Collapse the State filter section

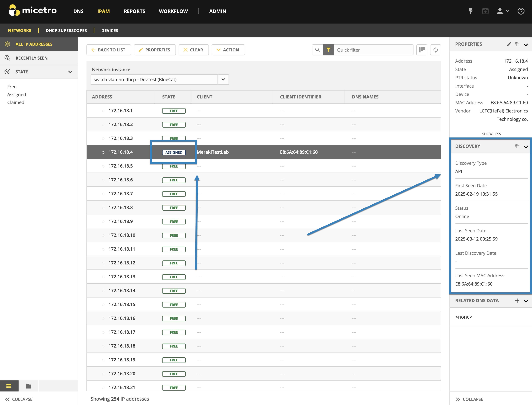[70, 72]
